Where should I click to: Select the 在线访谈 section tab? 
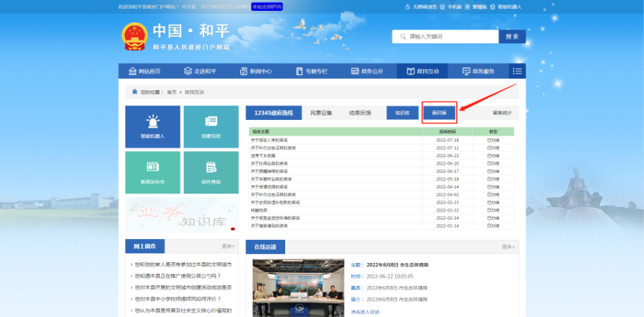click(265, 247)
